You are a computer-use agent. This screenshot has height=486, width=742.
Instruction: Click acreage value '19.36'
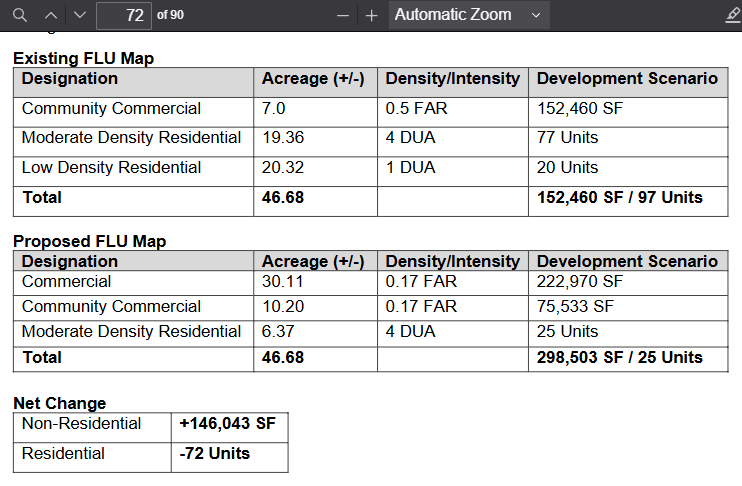coord(283,137)
